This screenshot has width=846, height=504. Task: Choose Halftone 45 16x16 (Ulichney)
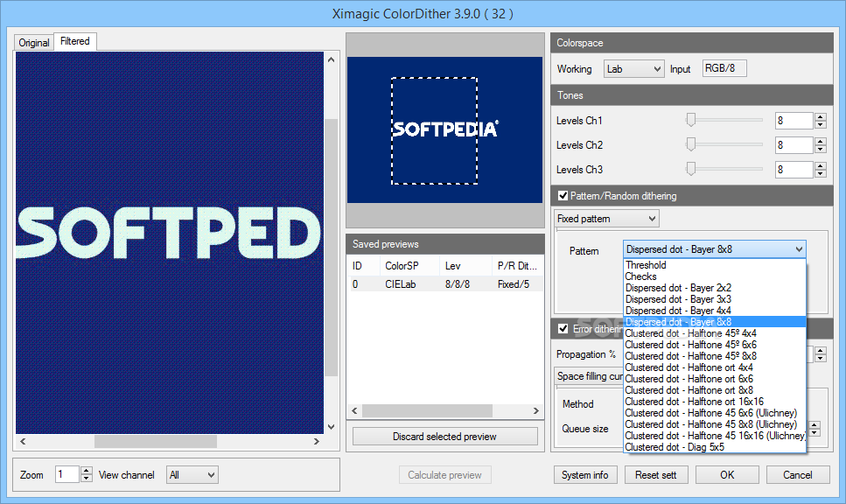(715, 436)
